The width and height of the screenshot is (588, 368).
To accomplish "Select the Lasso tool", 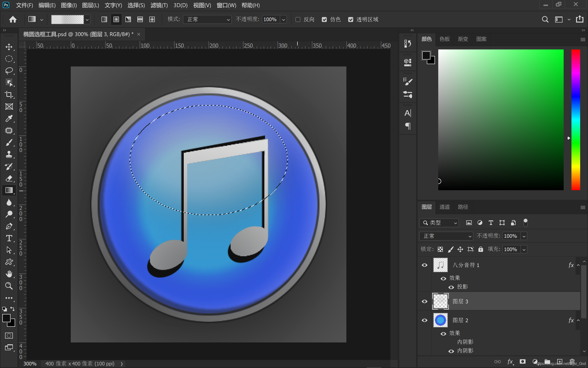I will coord(9,71).
